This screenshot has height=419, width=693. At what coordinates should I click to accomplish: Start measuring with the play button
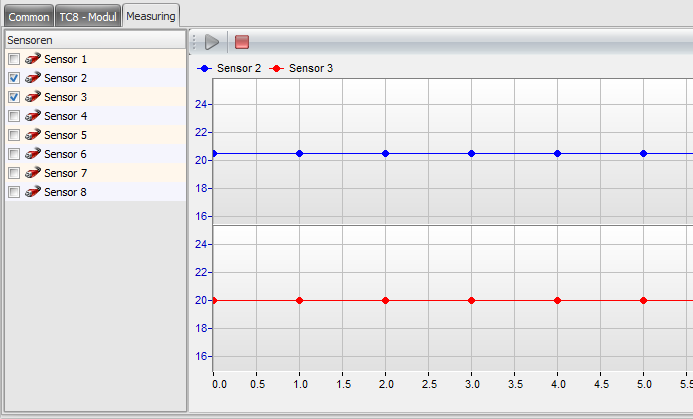pos(212,42)
